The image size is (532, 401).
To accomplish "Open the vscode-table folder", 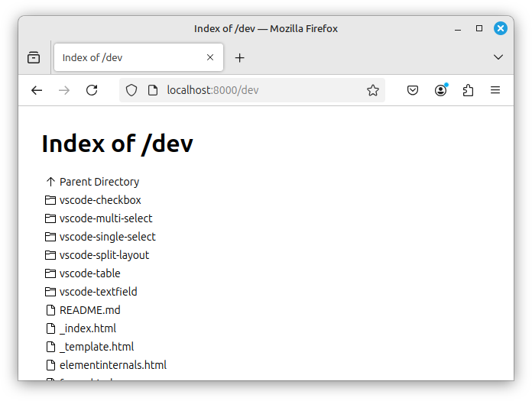I will click(90, 273).
